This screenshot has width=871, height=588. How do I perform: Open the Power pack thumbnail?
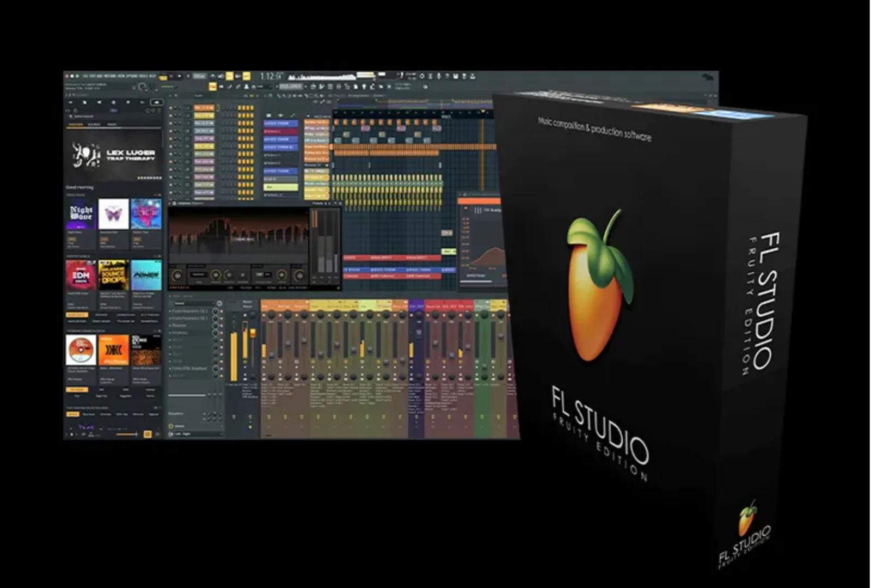146,275
